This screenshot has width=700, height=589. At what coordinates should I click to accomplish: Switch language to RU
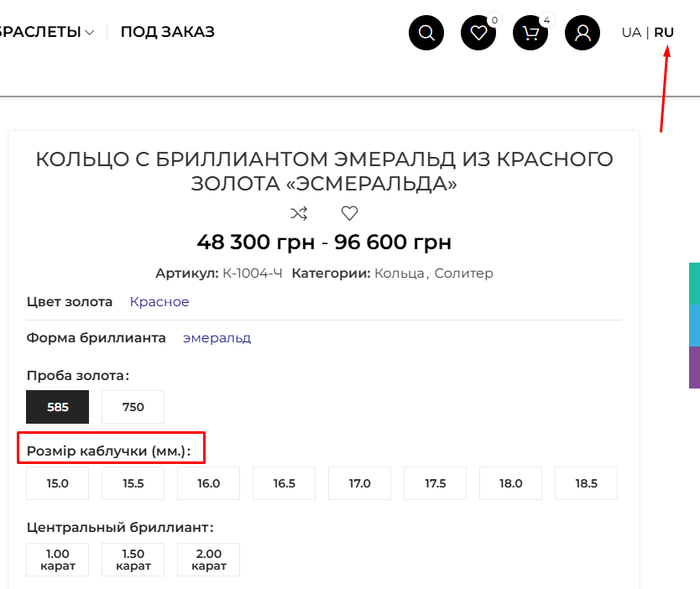pos(664,33)
